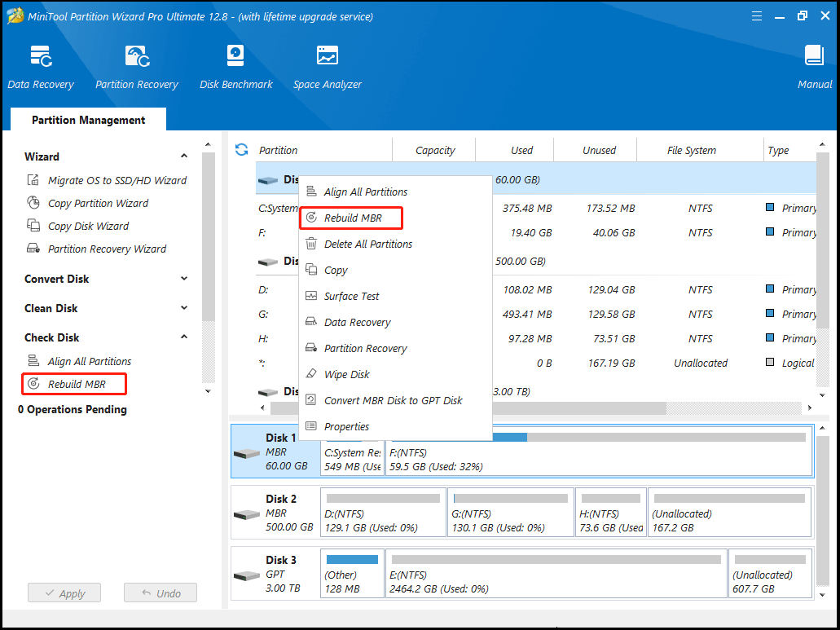Select the C:System Reserved 549 MB block

coord(353,459)
